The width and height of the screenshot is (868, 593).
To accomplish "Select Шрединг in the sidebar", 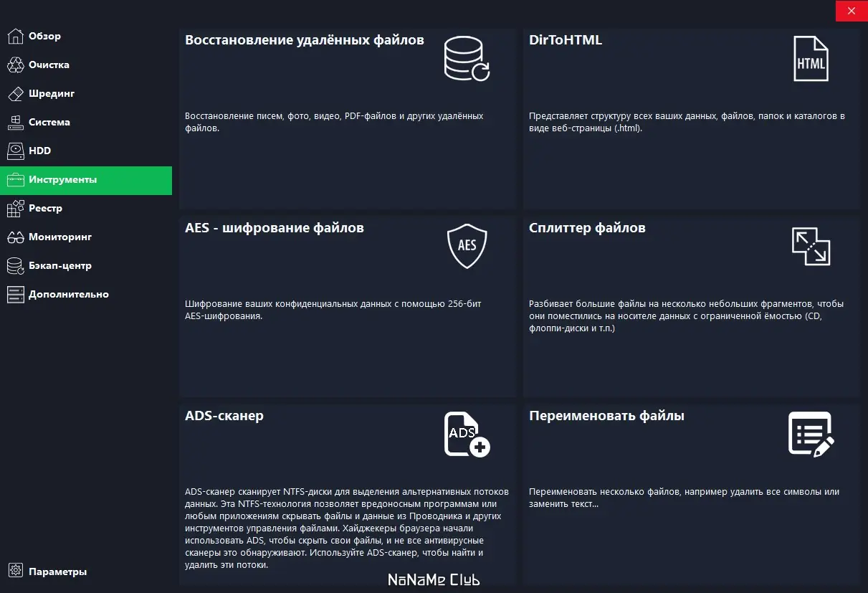I will click(x=86, y=93).
